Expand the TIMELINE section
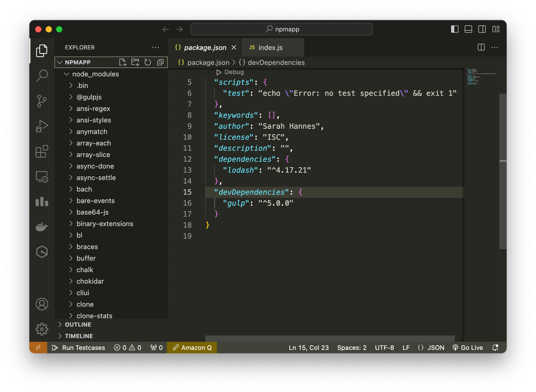Screen dimensions: 536x392 coord(111,336)
